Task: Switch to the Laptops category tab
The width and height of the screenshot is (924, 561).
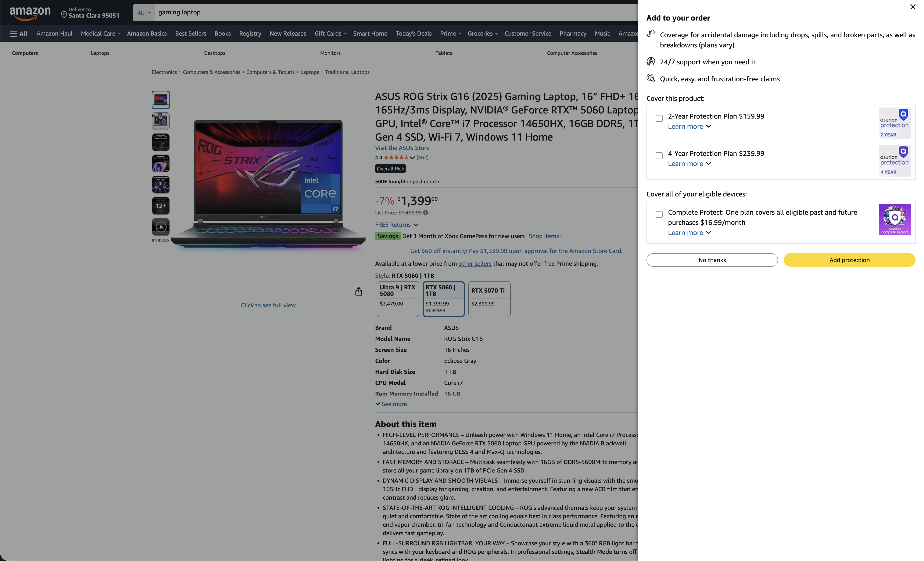Action: pyautogui.click(x=100, y=53)
